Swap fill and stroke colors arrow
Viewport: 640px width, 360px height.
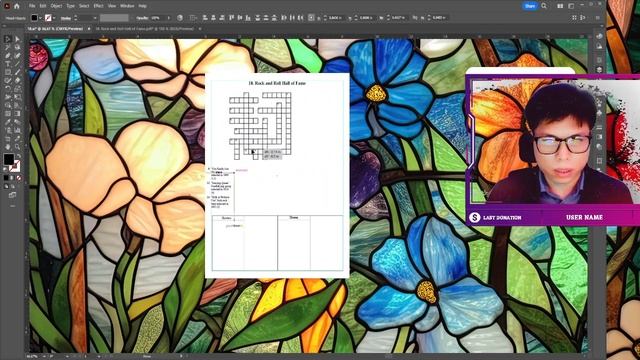tap(18, 156)
